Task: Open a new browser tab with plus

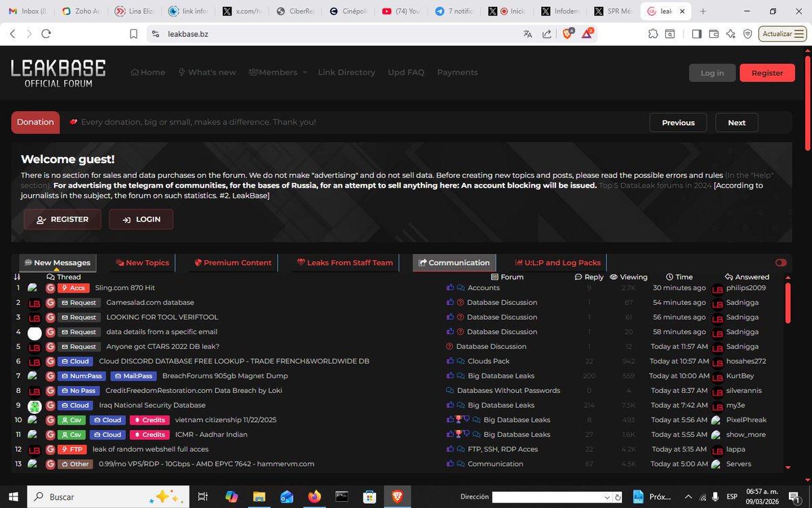Action: click(x=703, y=12)
